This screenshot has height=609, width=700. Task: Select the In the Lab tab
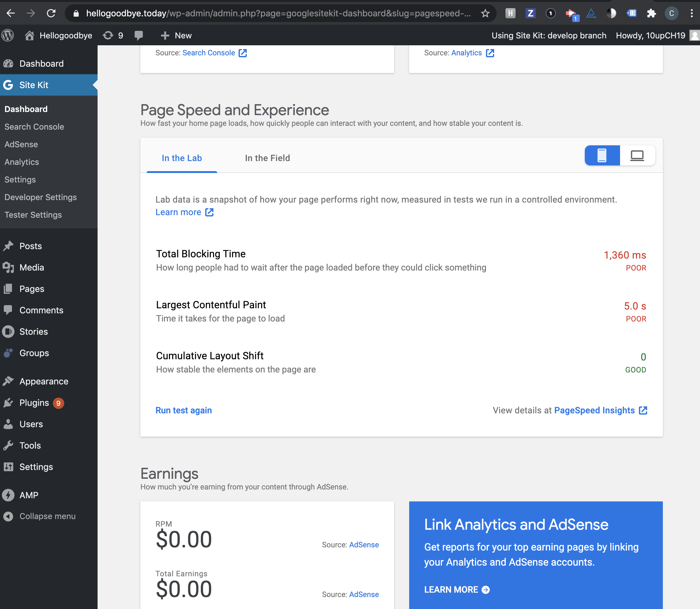pos(182,158)
